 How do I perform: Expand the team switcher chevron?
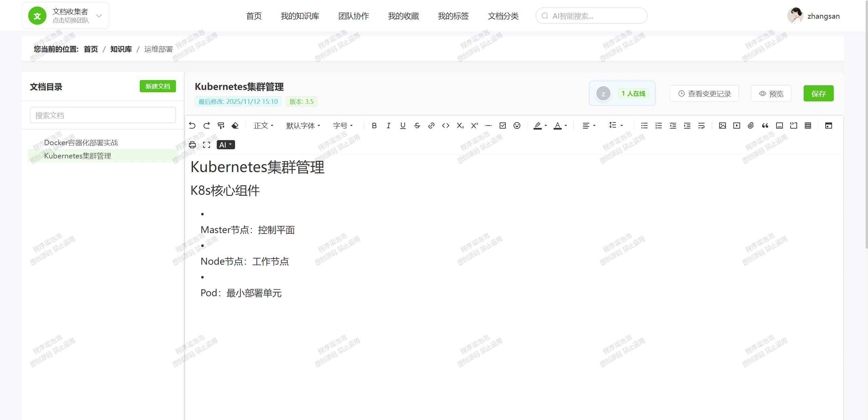tap(99, 16)
